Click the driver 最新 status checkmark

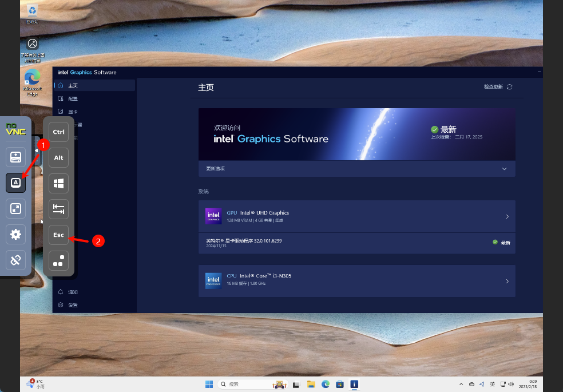495,242
